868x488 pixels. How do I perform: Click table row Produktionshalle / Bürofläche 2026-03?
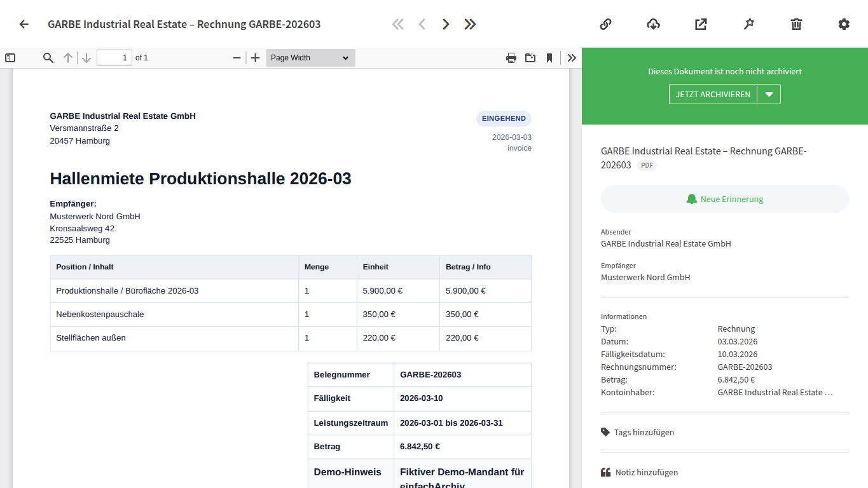point(291,291)
